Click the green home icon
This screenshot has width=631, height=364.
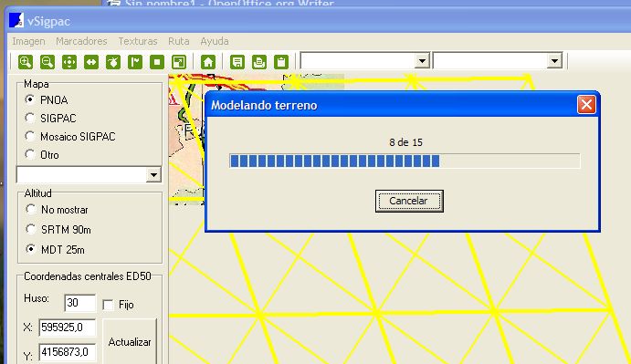pyautogui.click(x=208, y=62)
